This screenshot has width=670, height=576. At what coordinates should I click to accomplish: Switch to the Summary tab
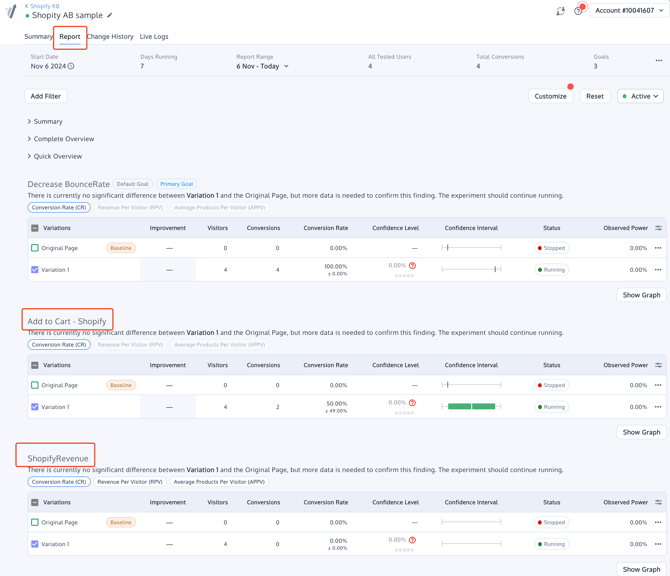coord(38,37)
